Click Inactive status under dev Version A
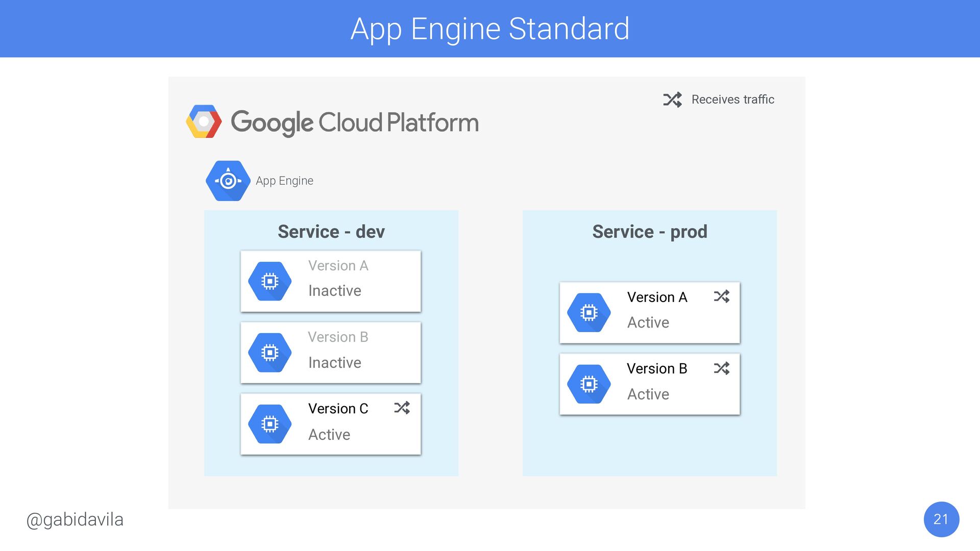The image size is (980, 551). pos(335,291)
